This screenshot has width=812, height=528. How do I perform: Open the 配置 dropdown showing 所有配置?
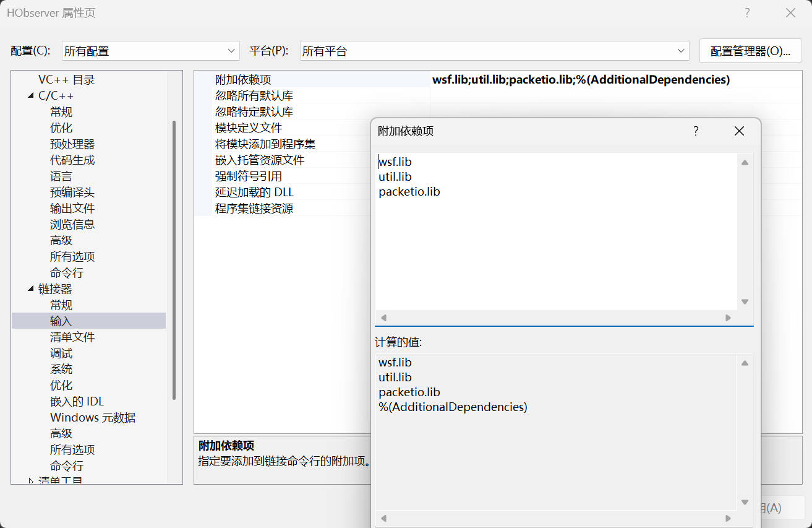[x=150, y=51]
